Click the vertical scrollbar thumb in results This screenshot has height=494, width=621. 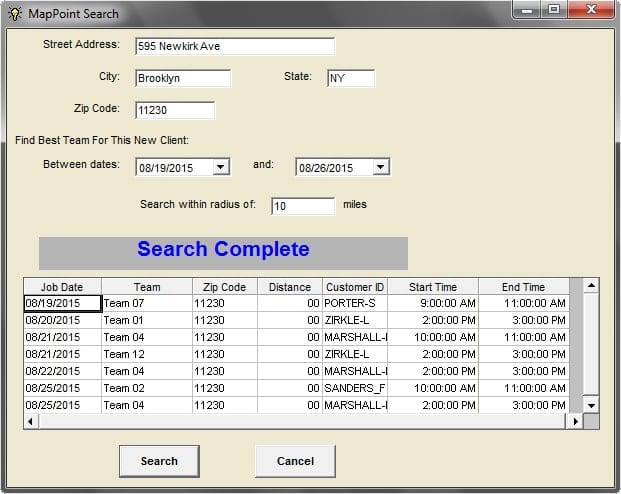pos(591,345)
